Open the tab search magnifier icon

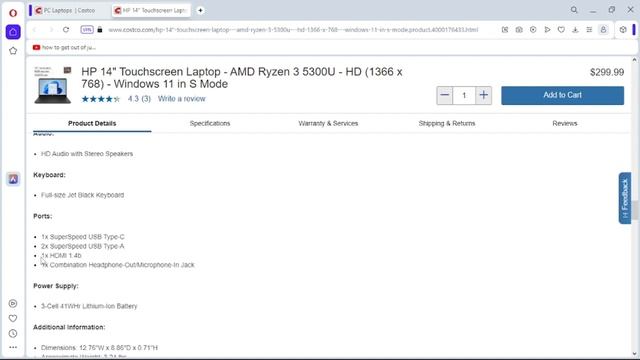tap(574, 10)
